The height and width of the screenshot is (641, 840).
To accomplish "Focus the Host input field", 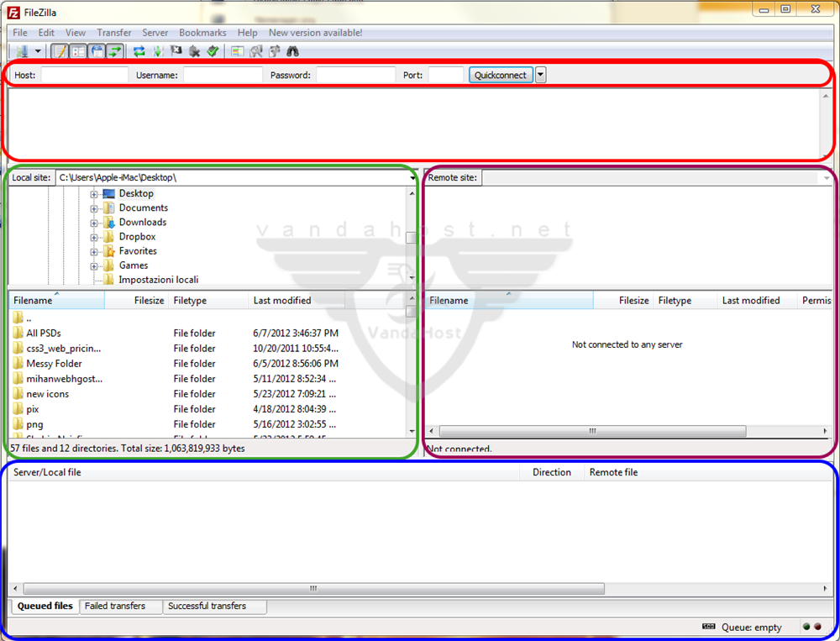I will (85, 75).
